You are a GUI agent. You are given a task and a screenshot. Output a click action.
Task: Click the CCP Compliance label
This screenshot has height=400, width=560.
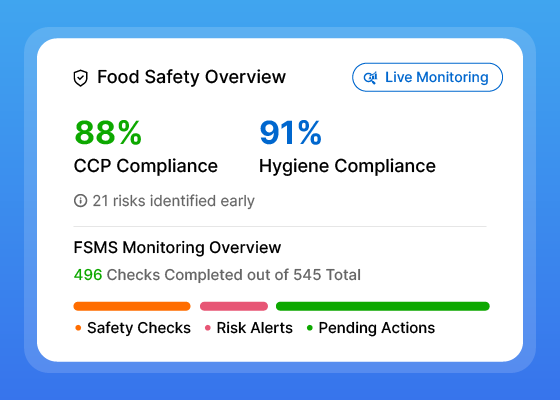click(x=146, y=166)
